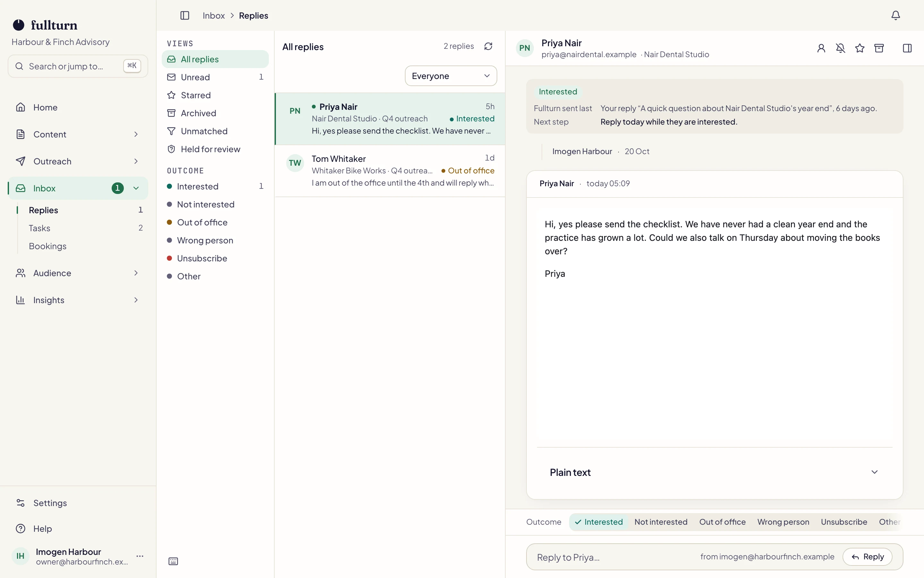Toggle the sidebar panel icon beside breadcrumb
This screenshot has height=578, width=924.
pyautogui.click(x=185, y=16)
